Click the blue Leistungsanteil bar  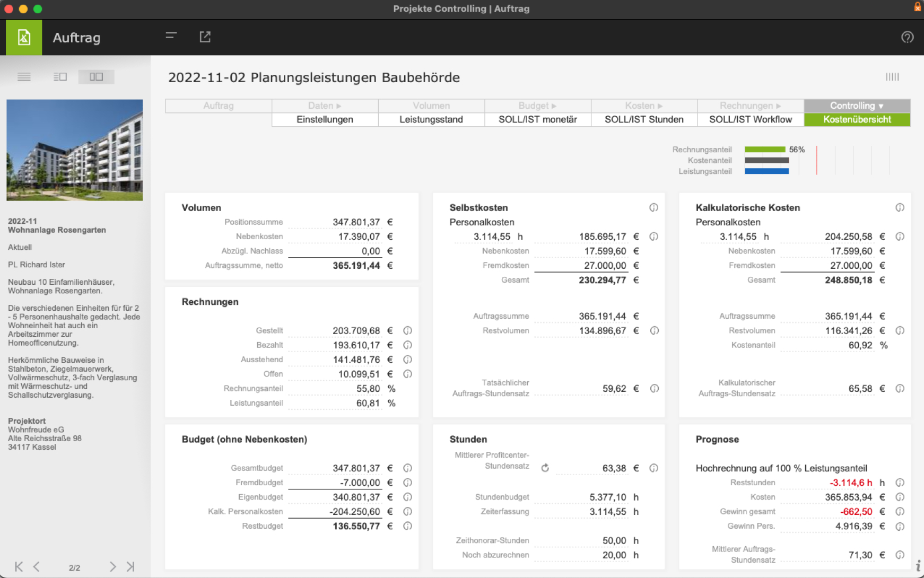(x=767, y=171)
